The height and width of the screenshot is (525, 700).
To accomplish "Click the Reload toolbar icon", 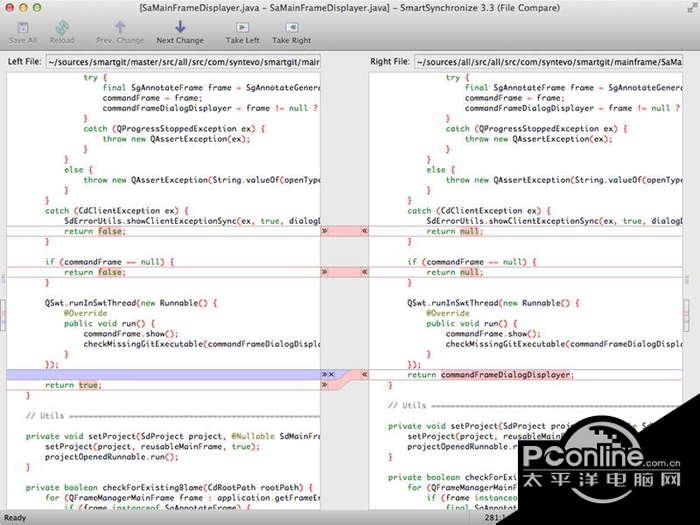I will tap(62, 28).
